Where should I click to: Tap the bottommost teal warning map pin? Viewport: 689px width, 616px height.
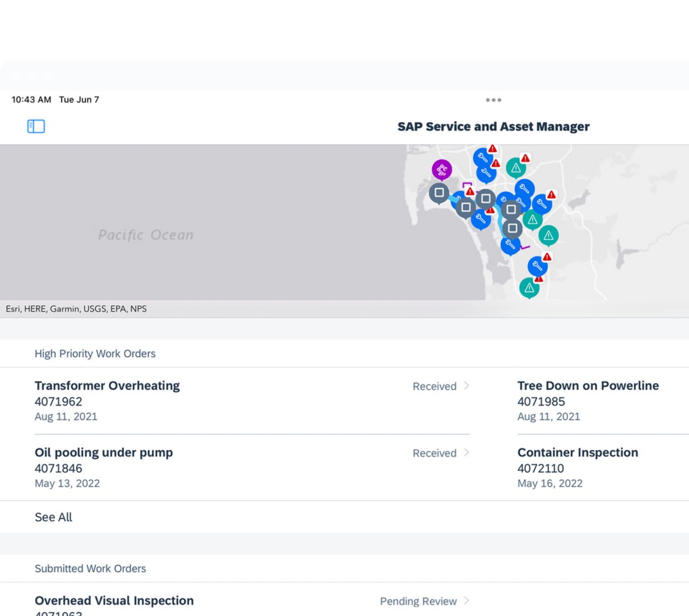pos(529,288)
